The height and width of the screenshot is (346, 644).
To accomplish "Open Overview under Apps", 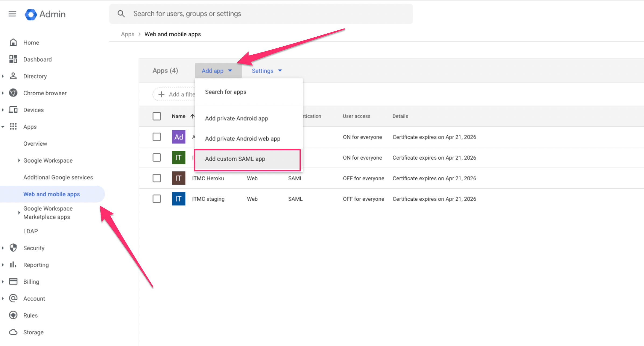I will [35, 144].
